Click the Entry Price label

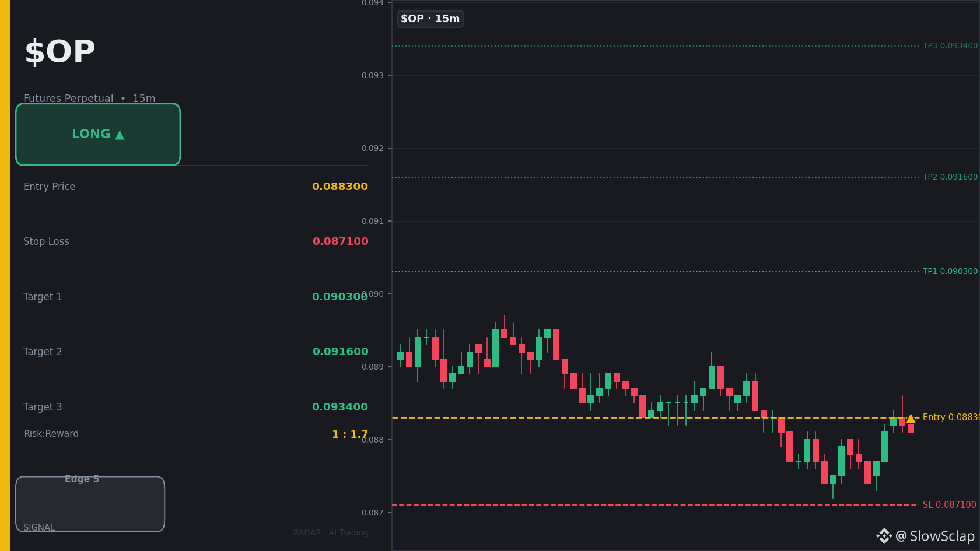pyautogui.click(x=50, y=187)
